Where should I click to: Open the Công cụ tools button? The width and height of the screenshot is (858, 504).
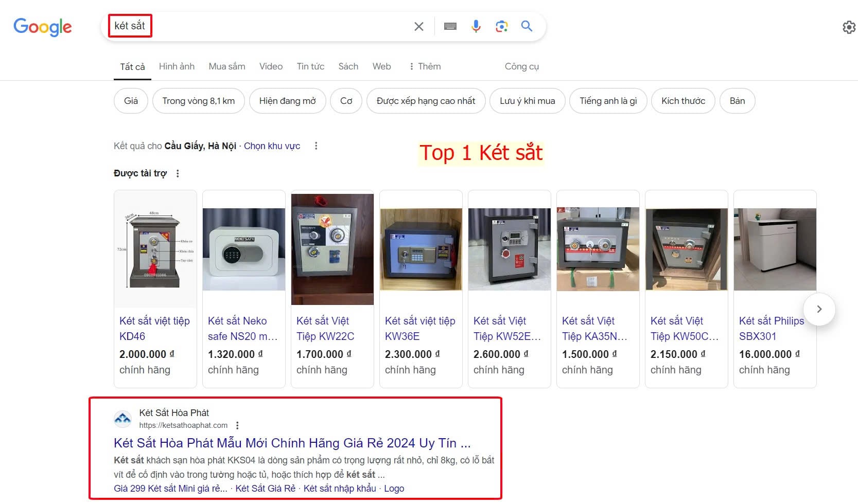coord(521,66)
